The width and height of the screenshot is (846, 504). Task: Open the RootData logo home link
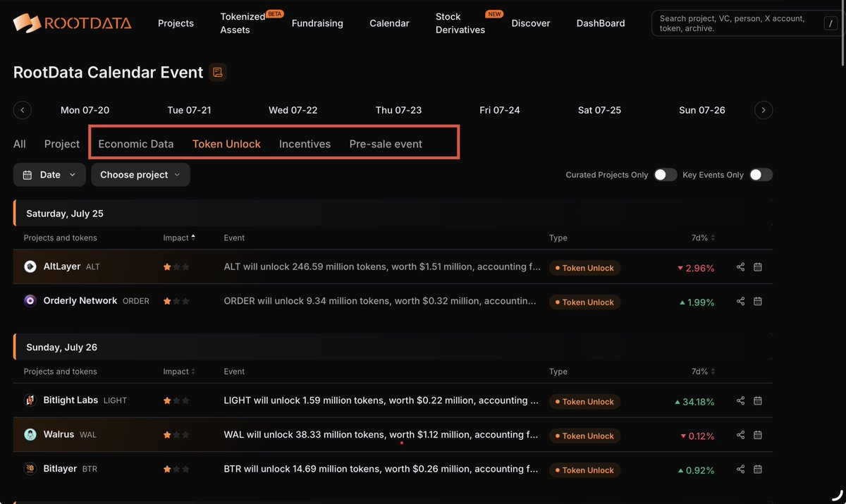click(x=72, y=23)
